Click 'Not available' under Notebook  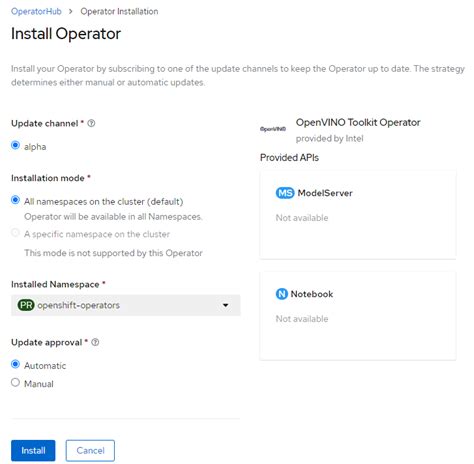(x=302, y=319)
